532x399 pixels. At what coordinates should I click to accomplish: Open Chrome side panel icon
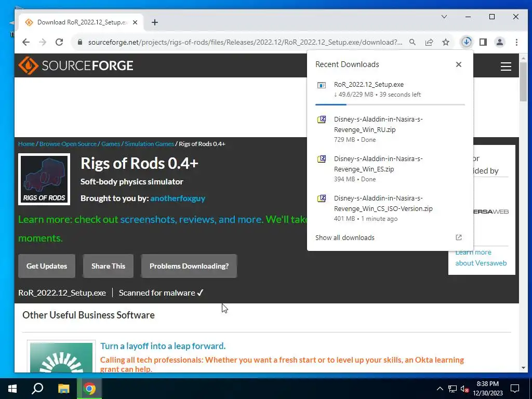(x=483, y=42)
